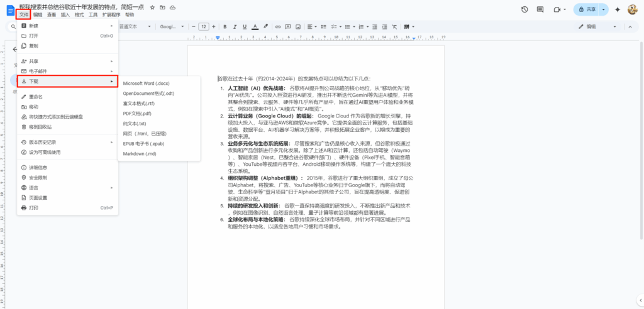Choose 打印 print entry

coord(67,208)
